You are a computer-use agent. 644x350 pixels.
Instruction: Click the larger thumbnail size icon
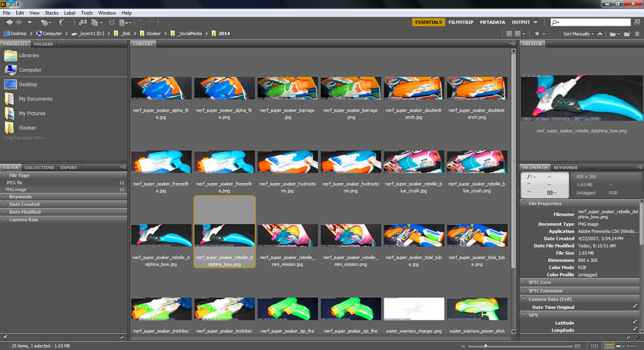click(577, 346)
